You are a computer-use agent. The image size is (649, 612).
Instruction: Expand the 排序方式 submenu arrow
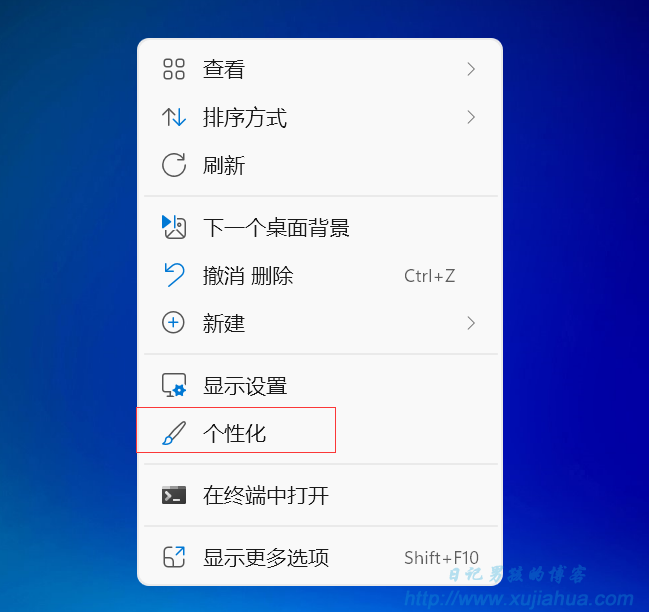point(471,117)
